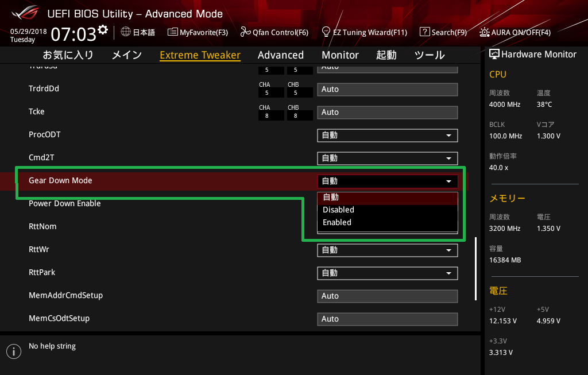Select Enabled in Gear Down Mode list
Image resolution: width=588 pixels, height=375 pixels.
tap(388, 222)
